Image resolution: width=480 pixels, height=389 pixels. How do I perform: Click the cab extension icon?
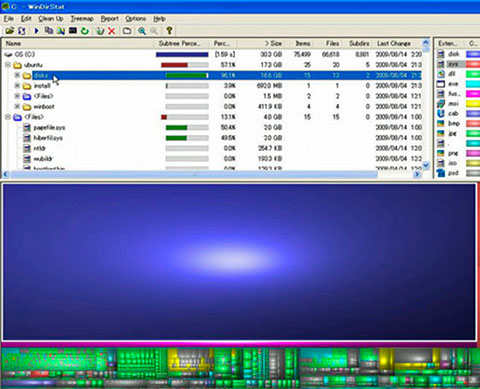point(441,113)
